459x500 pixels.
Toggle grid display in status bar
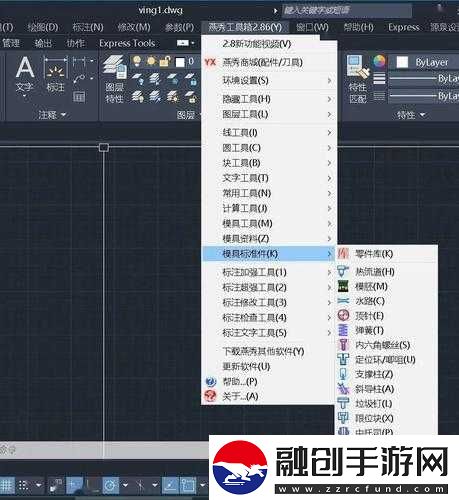7,485
